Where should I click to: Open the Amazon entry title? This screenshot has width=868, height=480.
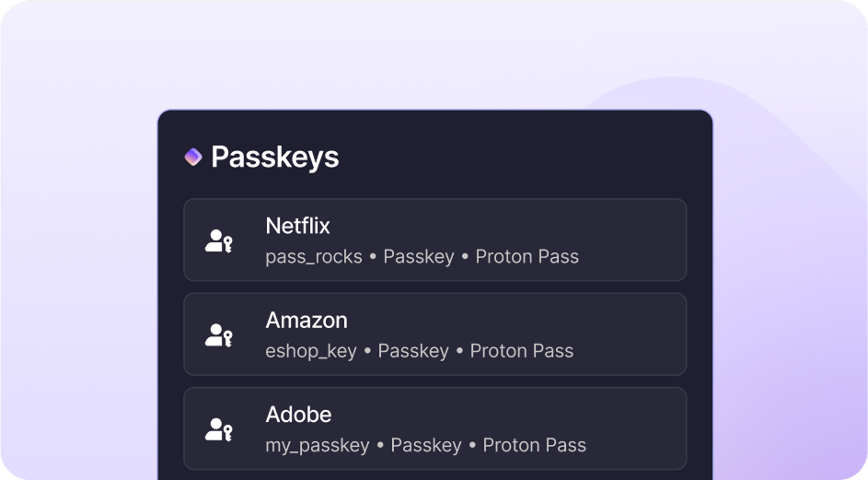click(x=307, y=321)
